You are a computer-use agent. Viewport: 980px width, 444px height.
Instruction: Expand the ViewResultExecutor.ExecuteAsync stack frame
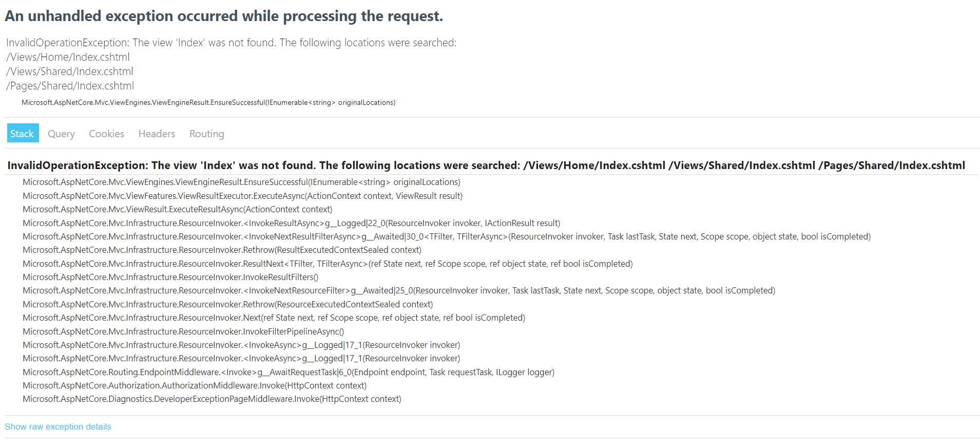tap(242, 196)
